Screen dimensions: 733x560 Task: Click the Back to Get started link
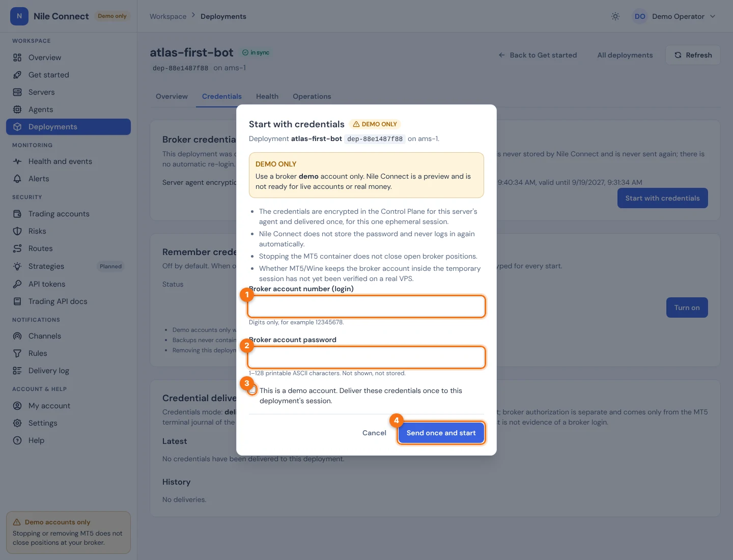click(x=538, y=55)
